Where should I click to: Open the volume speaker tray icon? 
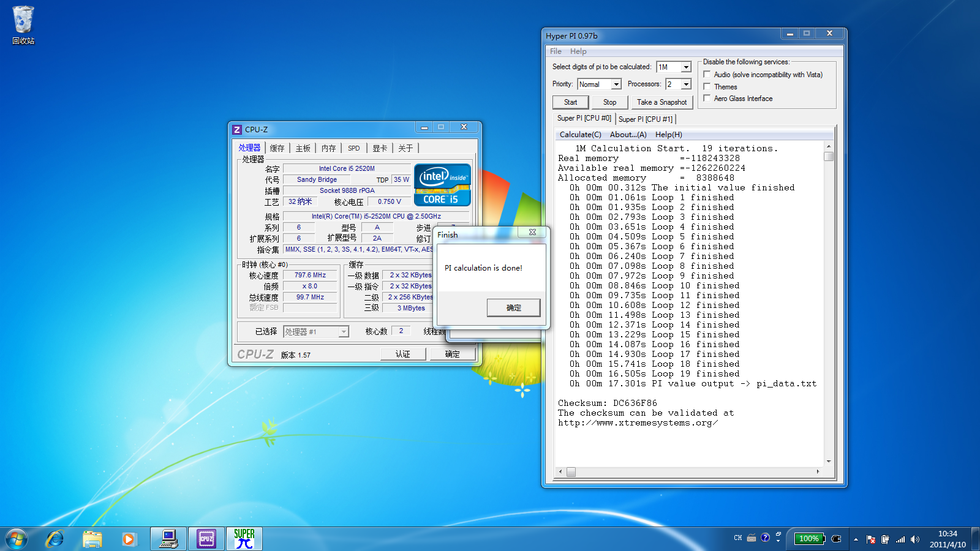(914, 539)
